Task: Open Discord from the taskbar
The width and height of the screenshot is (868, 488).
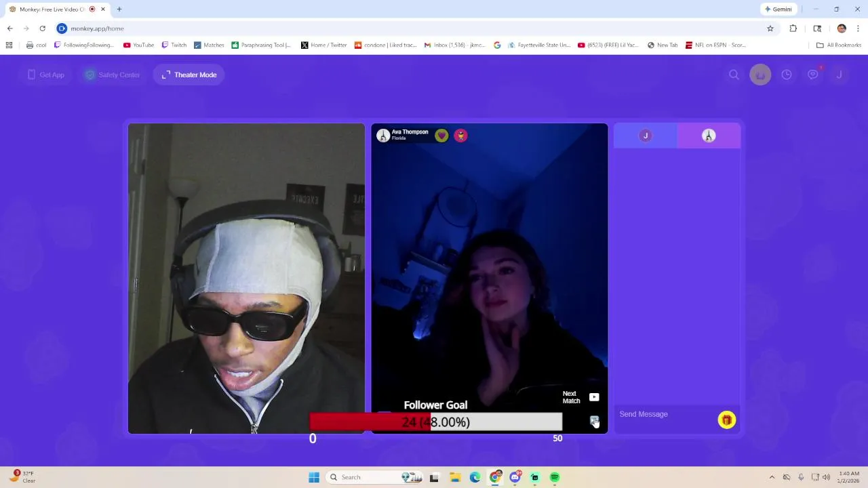Action: [515, 477]
